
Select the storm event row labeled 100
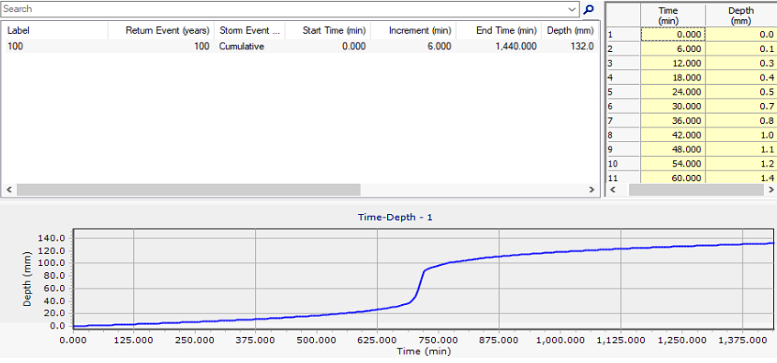pyautogui.click(x=300, y=47)
